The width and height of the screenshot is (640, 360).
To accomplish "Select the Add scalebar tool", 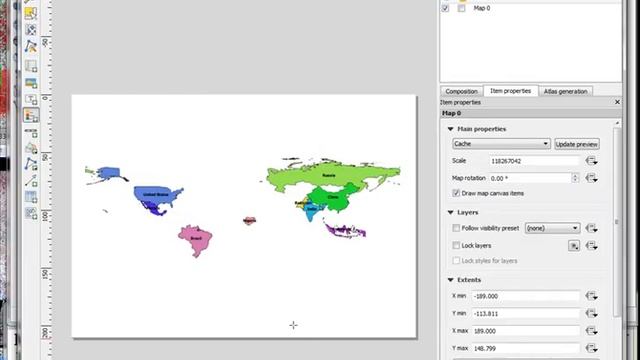I will (31, 132).
